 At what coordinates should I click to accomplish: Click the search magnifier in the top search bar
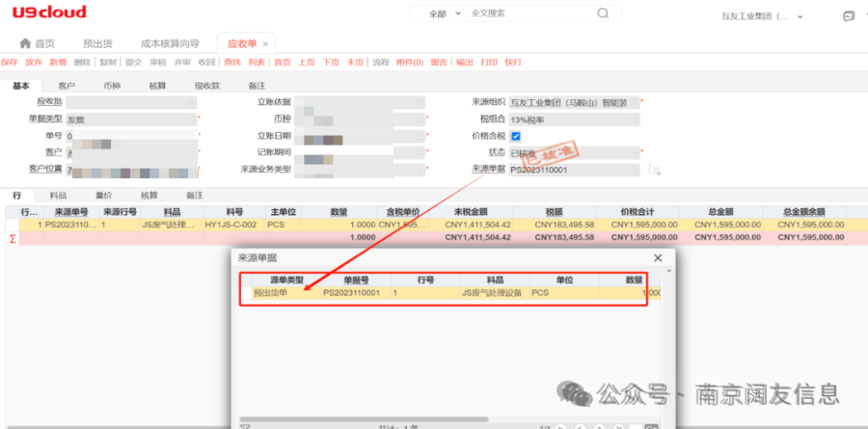pos(603,13)
